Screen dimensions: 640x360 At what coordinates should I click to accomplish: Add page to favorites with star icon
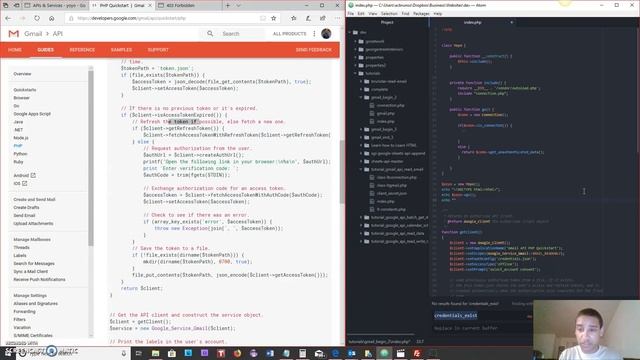tap(273, 18)
